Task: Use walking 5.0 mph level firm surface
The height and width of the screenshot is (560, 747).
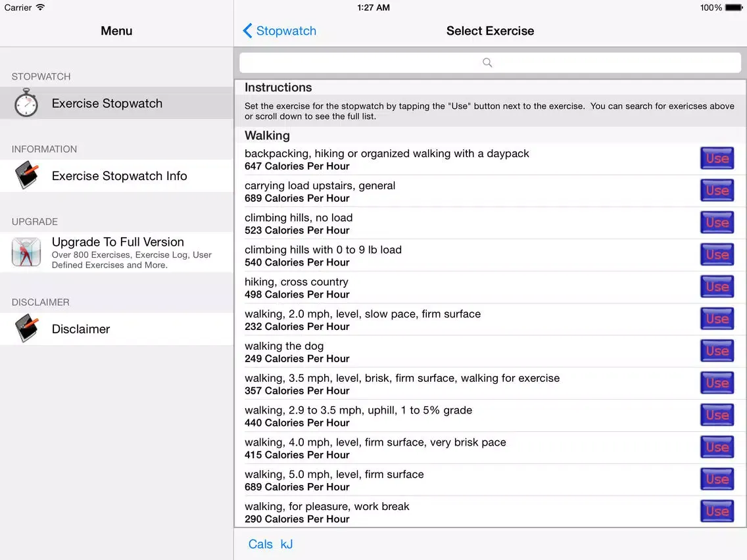Action: point(717,479)
